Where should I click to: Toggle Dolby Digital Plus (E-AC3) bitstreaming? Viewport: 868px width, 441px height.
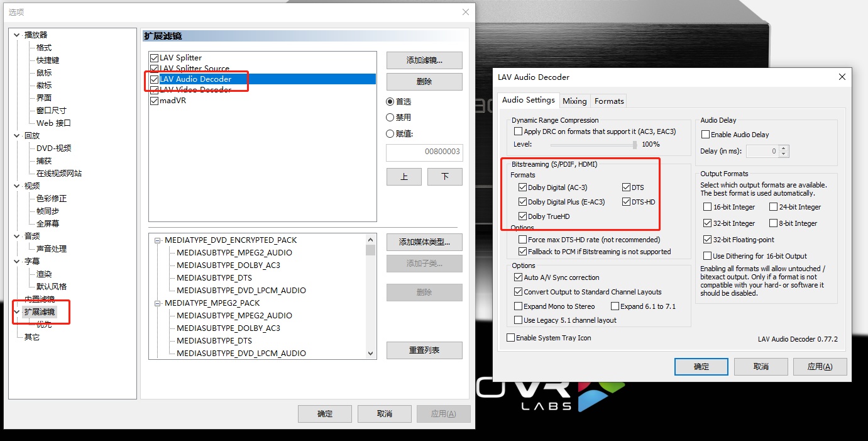pos(522,202)
